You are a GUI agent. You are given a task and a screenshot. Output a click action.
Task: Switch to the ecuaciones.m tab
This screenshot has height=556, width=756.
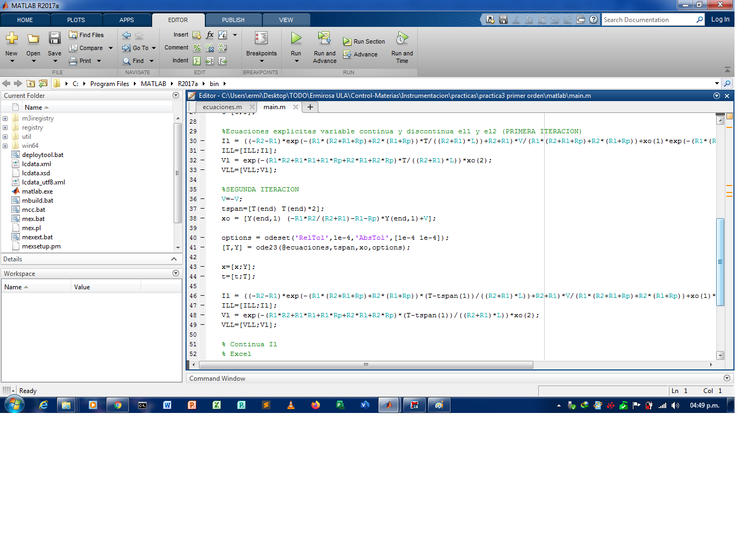click(x=223, y=107)
